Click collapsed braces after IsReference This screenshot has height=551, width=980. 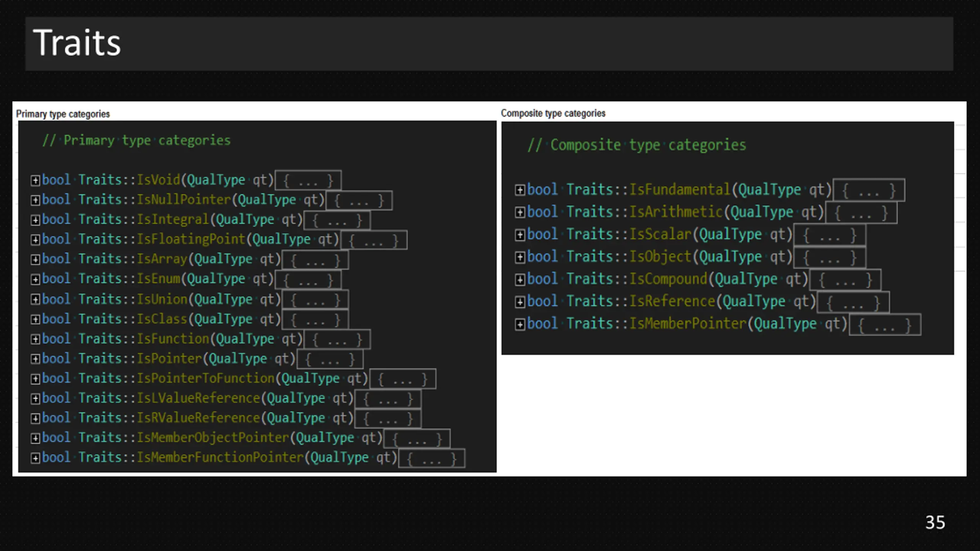[x=853, y=302]
